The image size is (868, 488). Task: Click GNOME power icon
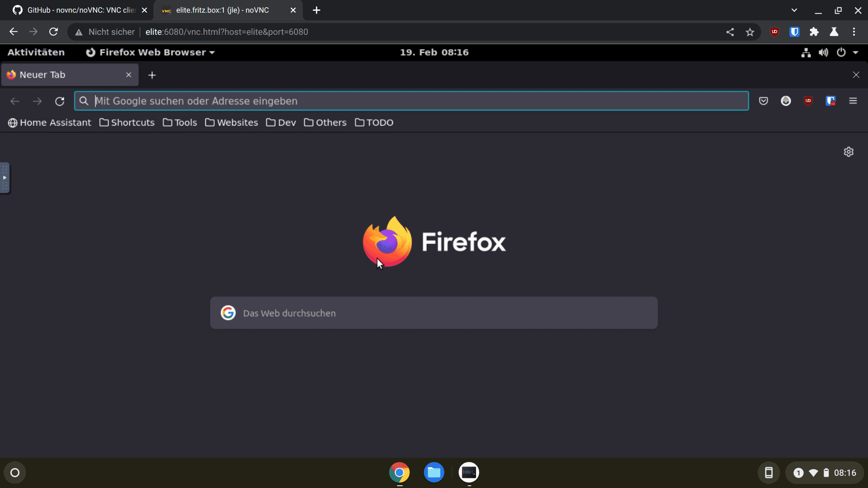(841, 52)
